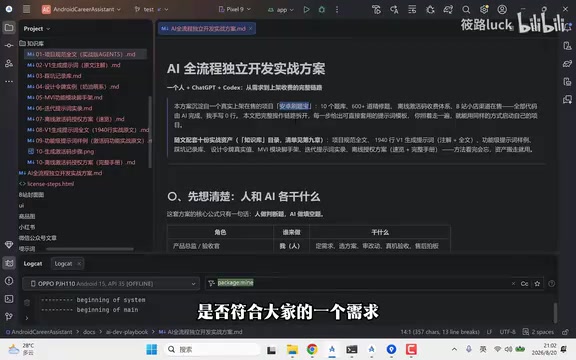Open the Windows Start menu
Image resolution: width=576 pixels, height=360 pixels.
pos(151,349)
